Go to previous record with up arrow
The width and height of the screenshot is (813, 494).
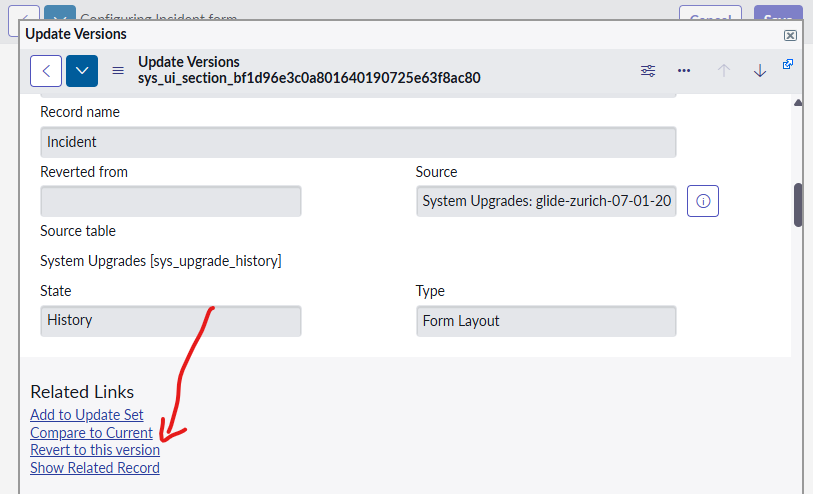tap(724, 71)
